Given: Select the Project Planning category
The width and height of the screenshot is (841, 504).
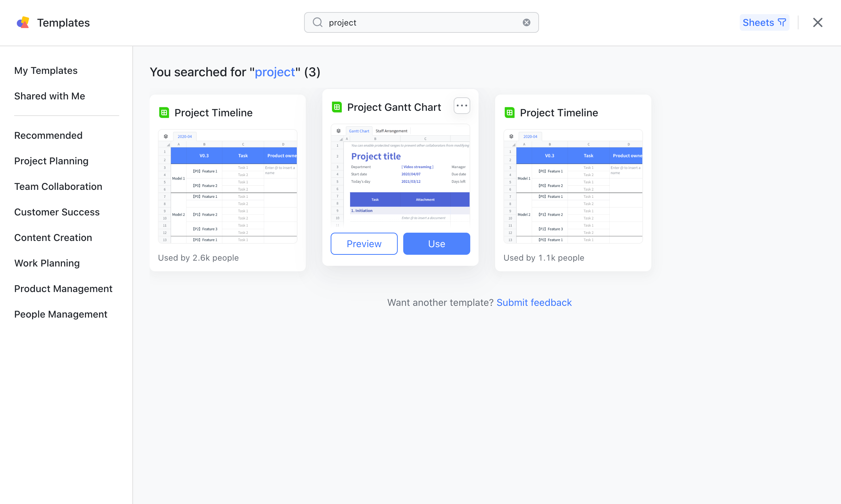Looking at the screenshot, I should pos(51,161).
